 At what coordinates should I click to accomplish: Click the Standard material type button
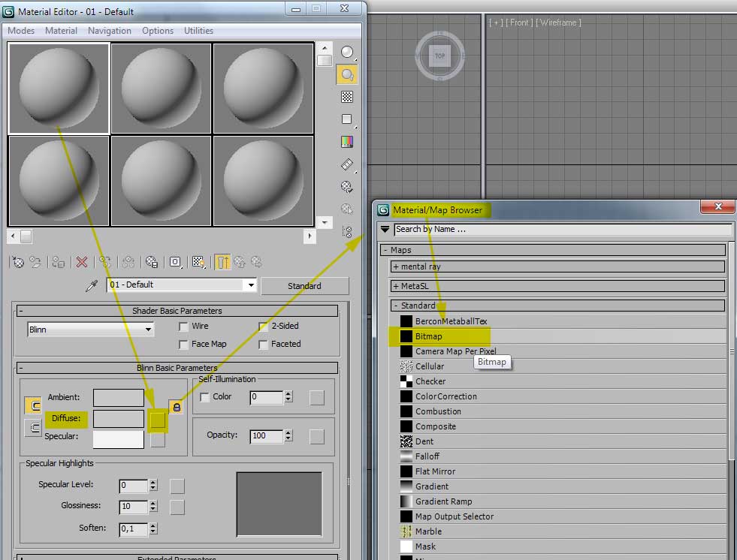tap(304, 286)
